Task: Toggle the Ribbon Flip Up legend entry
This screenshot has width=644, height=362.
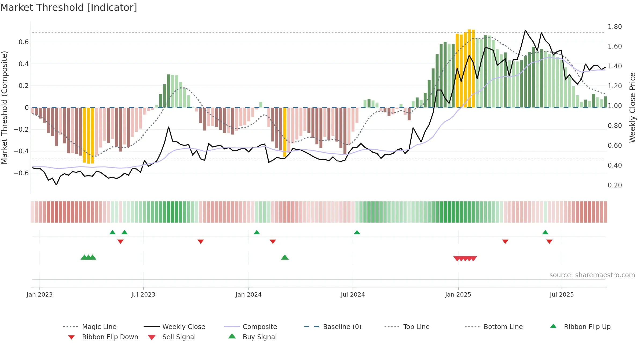Action: tap(580, 327)
